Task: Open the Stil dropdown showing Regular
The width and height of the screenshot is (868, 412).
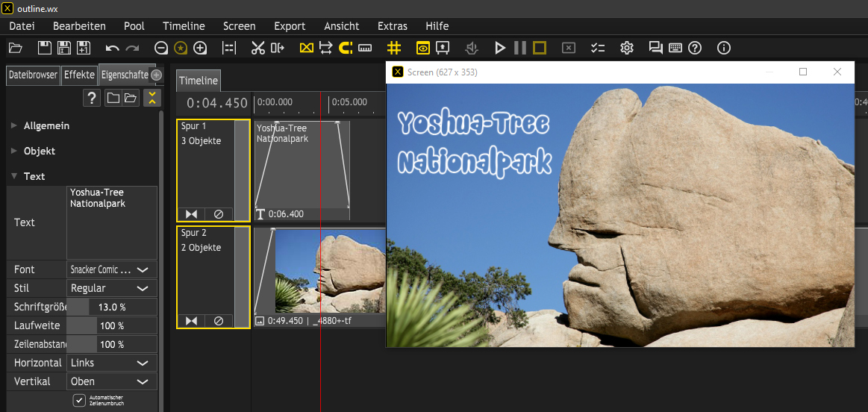Action: pos(112,289)
